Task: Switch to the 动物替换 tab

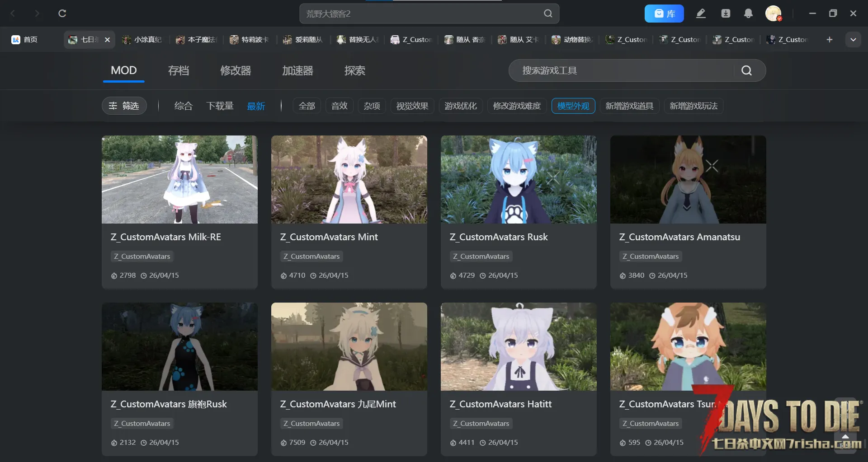Action: (x=573, y=40)
